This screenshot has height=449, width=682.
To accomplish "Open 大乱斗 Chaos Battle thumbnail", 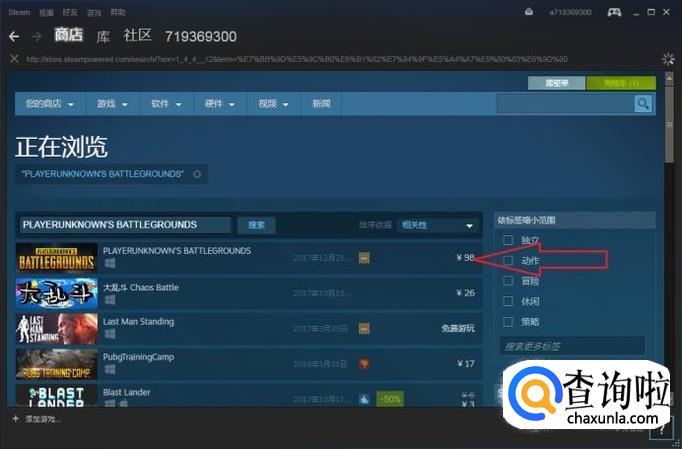I will click(57, 293).
